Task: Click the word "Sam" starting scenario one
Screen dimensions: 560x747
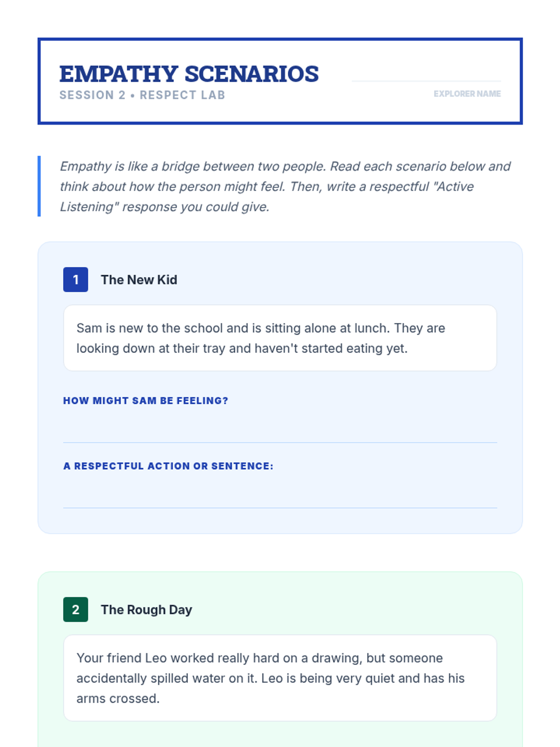Action: (x=89, y=328)
